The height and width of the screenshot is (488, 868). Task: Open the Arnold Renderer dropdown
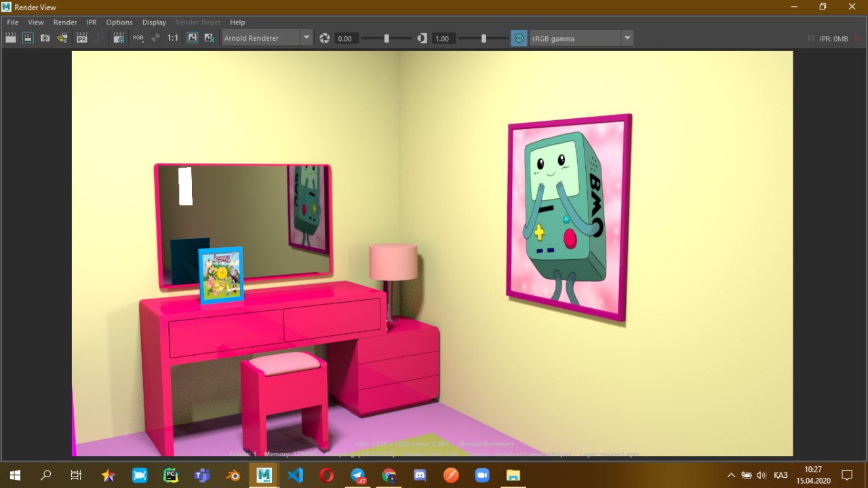(x=268, y=38)
